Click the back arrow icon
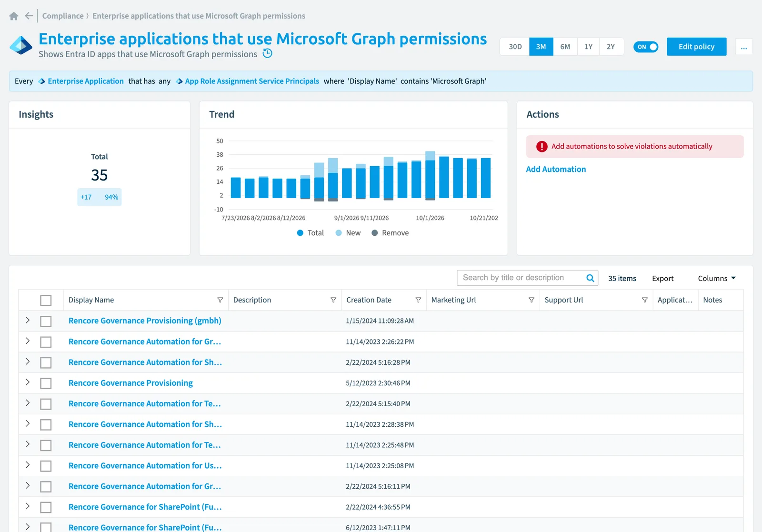The image size is (762, 532). pos(29,16)
